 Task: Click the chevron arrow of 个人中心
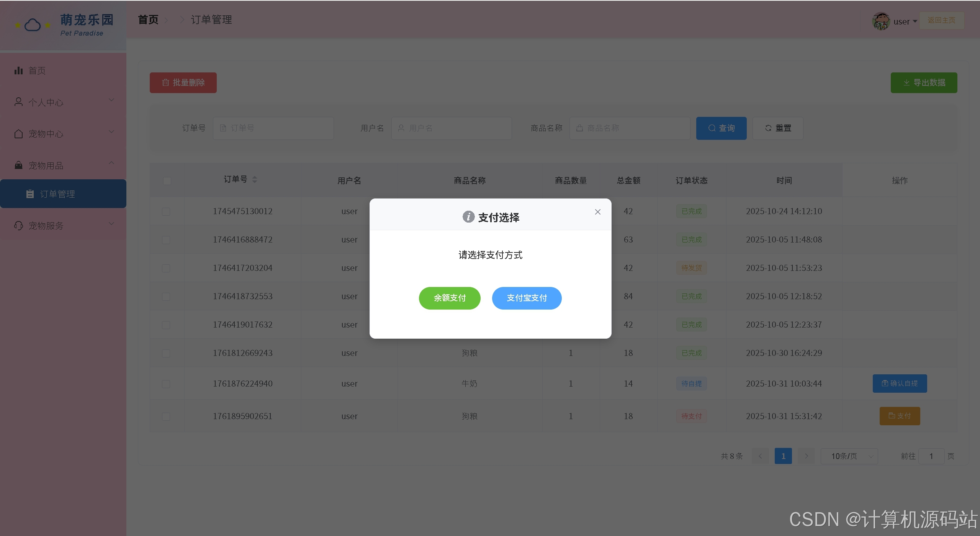111,100
